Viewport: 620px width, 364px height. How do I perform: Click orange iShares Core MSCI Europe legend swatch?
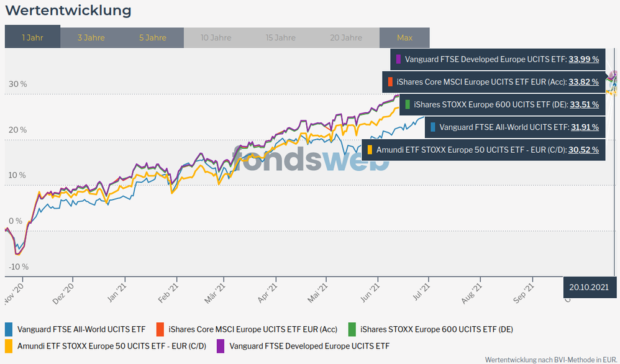click(160, 329)
